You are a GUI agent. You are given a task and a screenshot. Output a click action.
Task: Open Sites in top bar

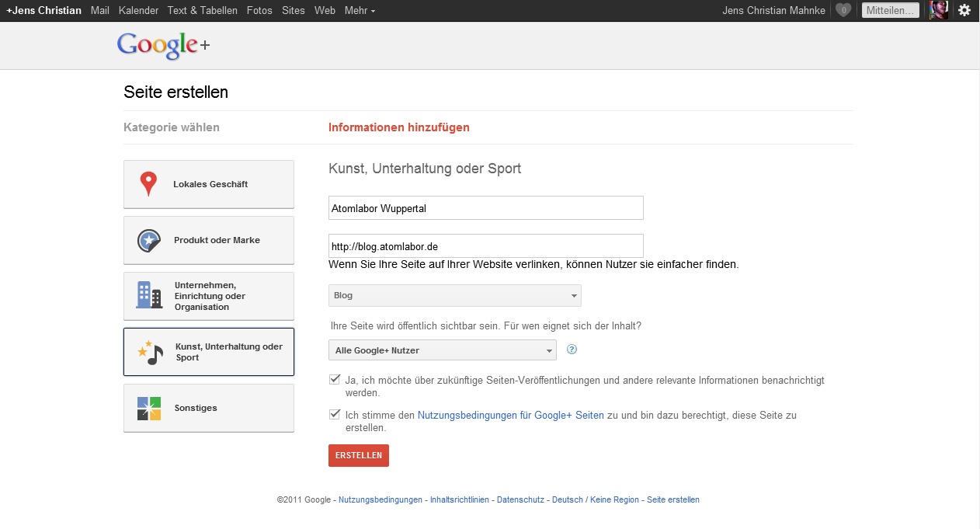[294, 10]
